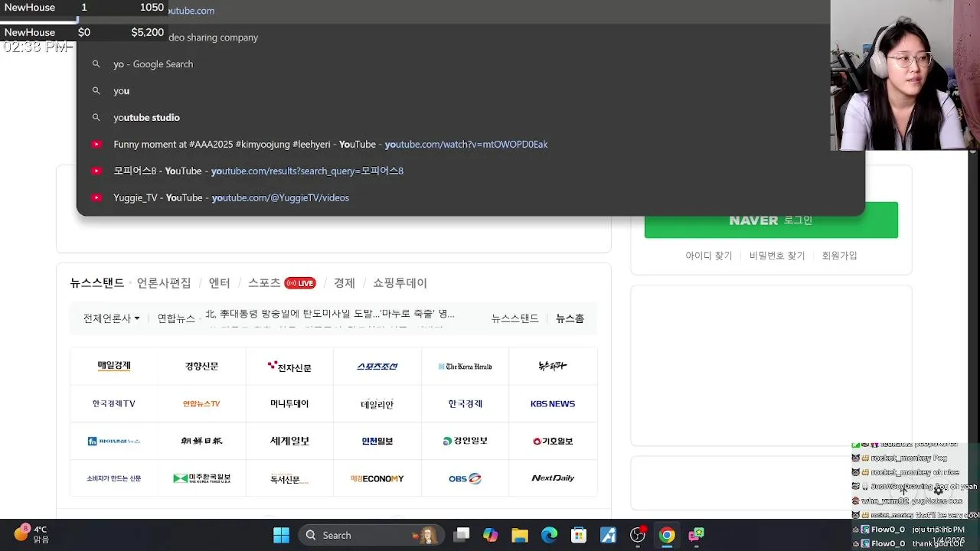Open the KBS NEWS press logo
Screen dimensions: 980x551
click(x=553, y=403)
